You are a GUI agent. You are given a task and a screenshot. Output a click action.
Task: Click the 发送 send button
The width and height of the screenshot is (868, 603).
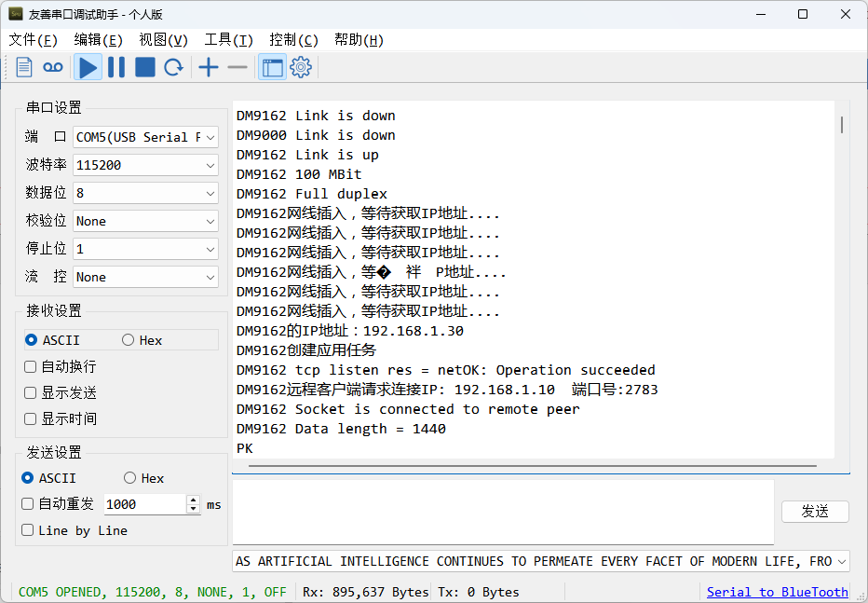click(815, 512)
